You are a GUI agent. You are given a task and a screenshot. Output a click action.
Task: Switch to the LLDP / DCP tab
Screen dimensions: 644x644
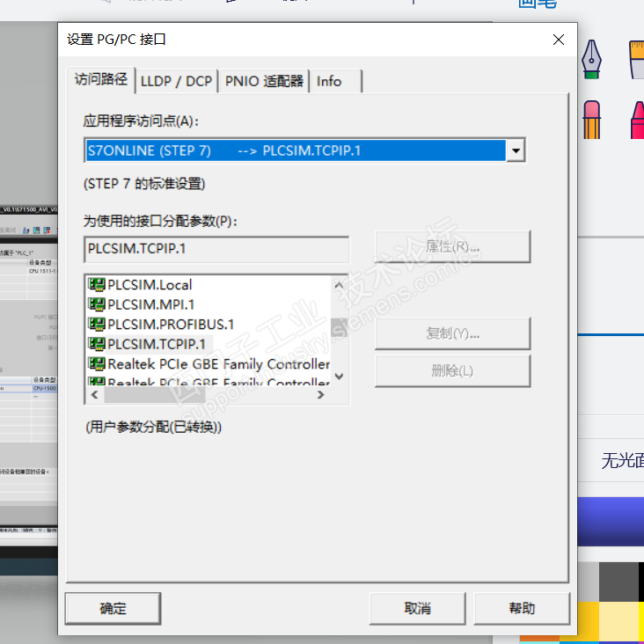(177, 81)
